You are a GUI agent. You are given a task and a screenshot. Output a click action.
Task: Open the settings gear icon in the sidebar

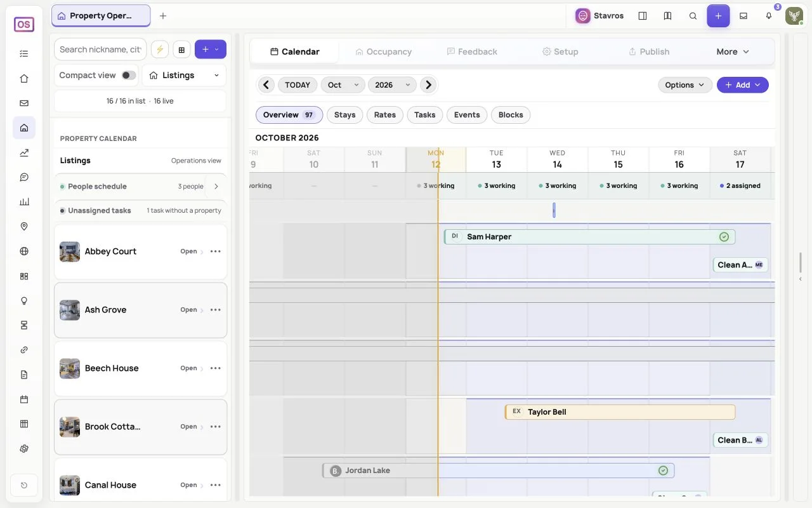click(x=24, y=448)
